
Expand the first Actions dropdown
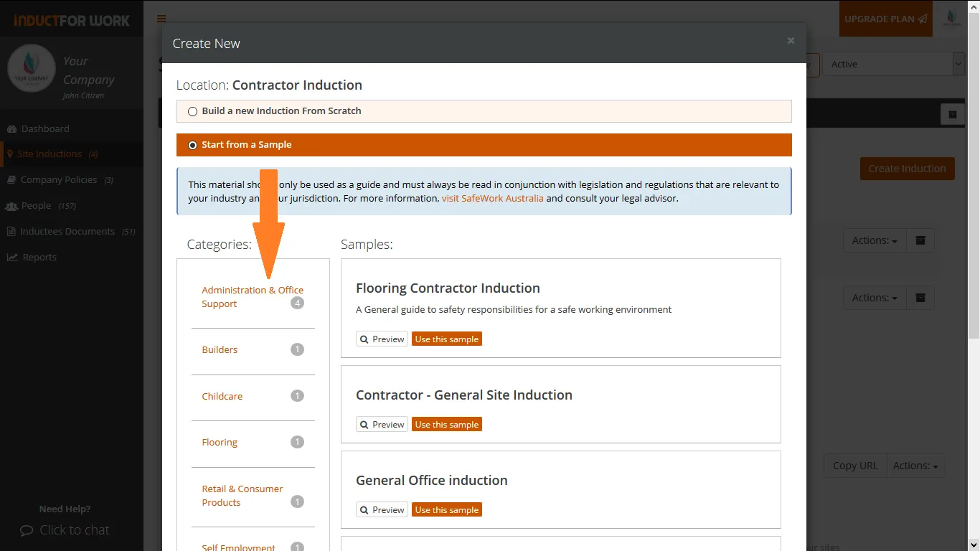click(x=875, y=240)
